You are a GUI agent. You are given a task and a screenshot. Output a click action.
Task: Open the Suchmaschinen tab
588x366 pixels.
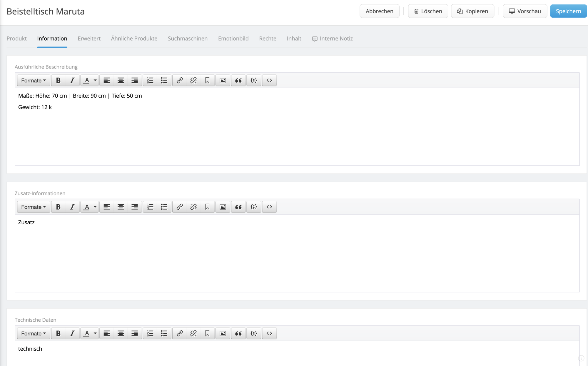click(188, 38)
